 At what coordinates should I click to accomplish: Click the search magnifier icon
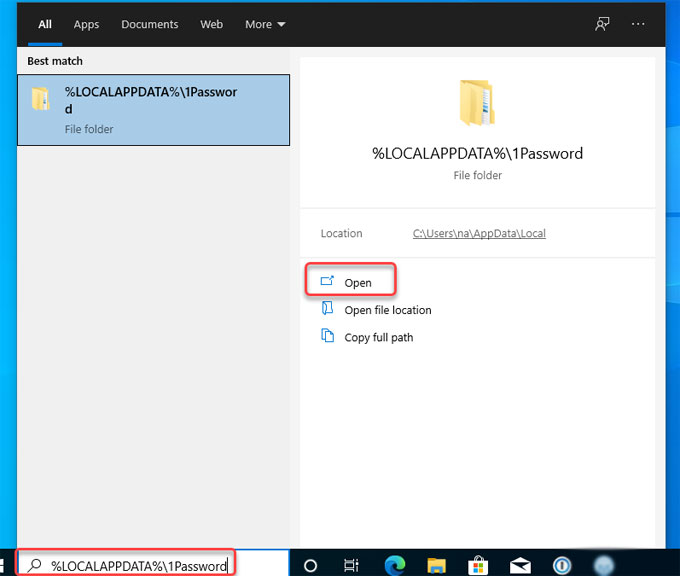(35, 566)
